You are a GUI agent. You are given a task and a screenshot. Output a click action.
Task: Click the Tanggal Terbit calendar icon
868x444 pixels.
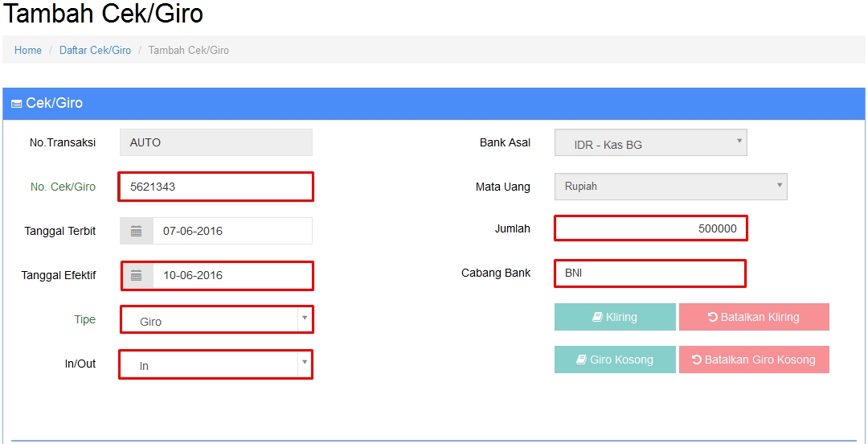(x=137, y=232)
